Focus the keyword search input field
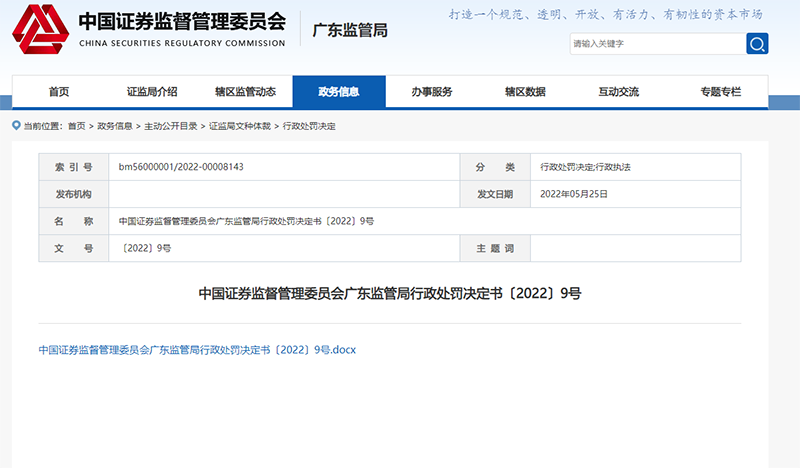This screenshot has height=468, width=800. (658, 43)
